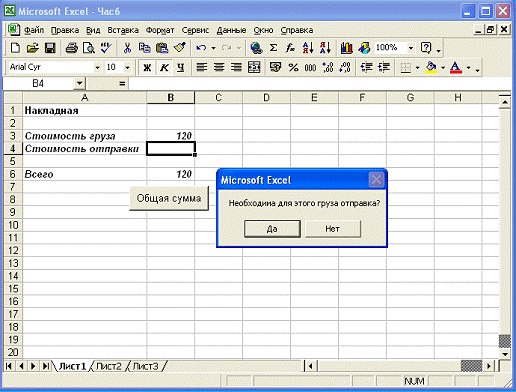This screenshot has height=392, width=516.
Task: Expand the 100% zoom dropdown
Action: [411, 48]
